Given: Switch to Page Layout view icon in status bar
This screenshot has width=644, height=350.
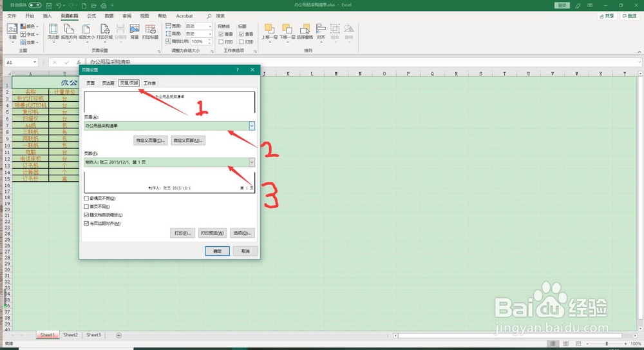Looking at the screenshot, I should pos(565,344).
